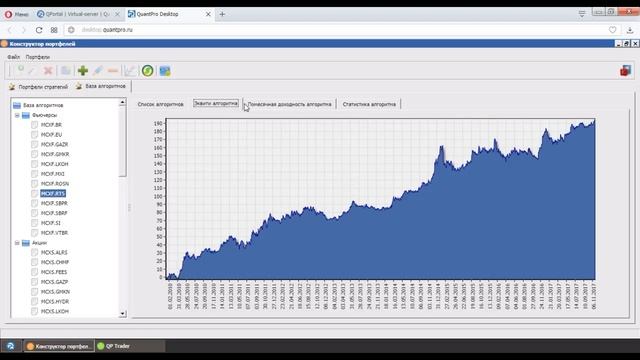The image size is (640, 360).
Task: Select the MCXS.FEES tree item
Action: [54, 272]
